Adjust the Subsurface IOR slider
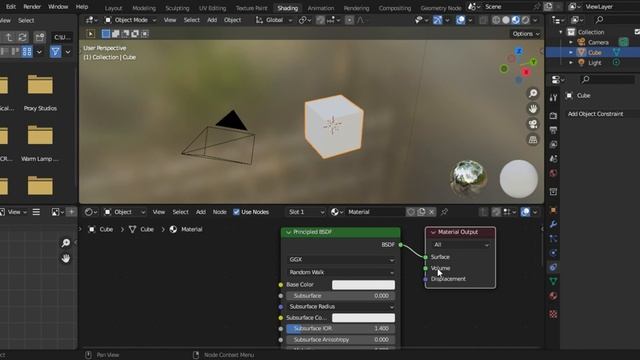640x360 pixels. (341, 329)
